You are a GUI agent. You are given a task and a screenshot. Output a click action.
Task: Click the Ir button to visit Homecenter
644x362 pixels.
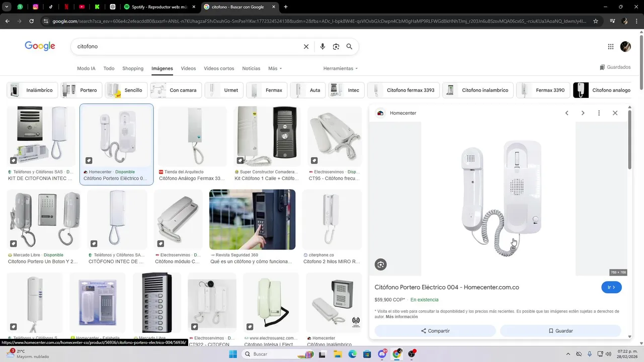click(611, 287)
